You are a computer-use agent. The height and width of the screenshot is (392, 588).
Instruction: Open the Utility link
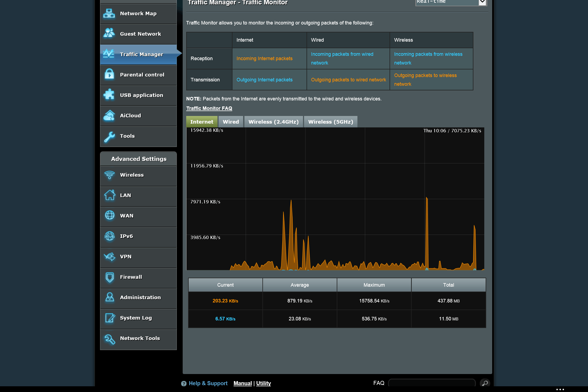[x=263, y=383]
